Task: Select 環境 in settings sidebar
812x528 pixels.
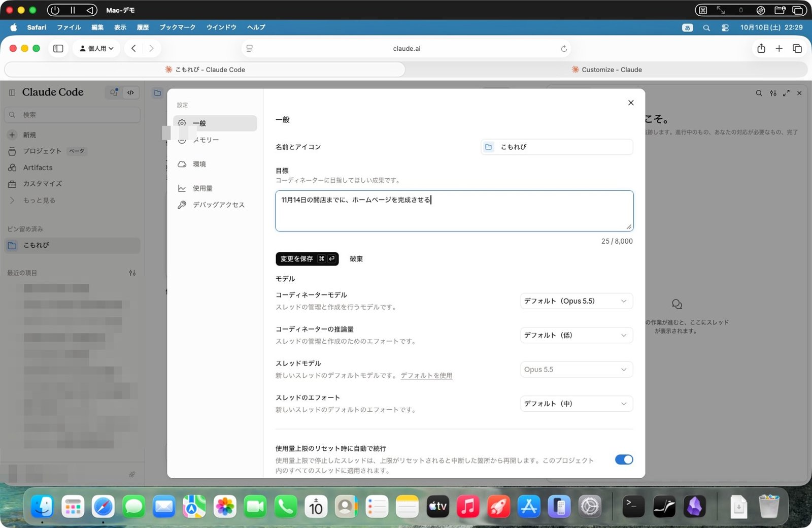Action: [x=215, y=164]
